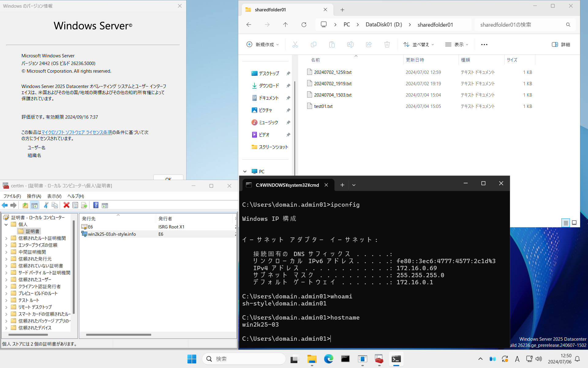Open the Rename tool in Explorer toolbar
This screenshot has width=588, height=368.
[x=350, y=44]
